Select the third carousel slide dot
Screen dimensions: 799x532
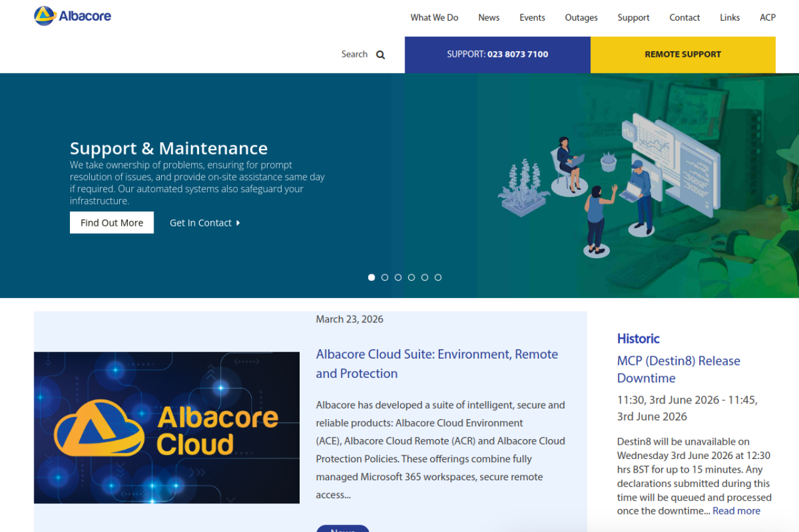tap(398, 278)
